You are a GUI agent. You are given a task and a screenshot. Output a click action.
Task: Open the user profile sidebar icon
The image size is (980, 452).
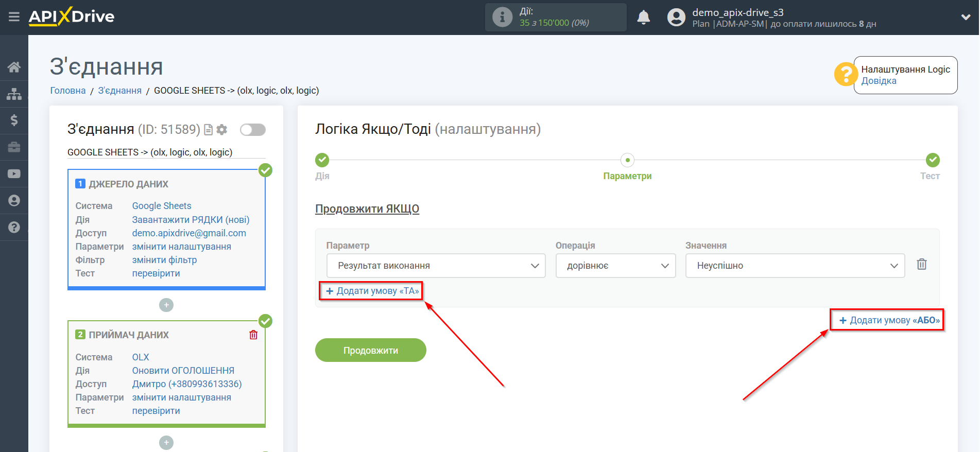tap(14, 201)
